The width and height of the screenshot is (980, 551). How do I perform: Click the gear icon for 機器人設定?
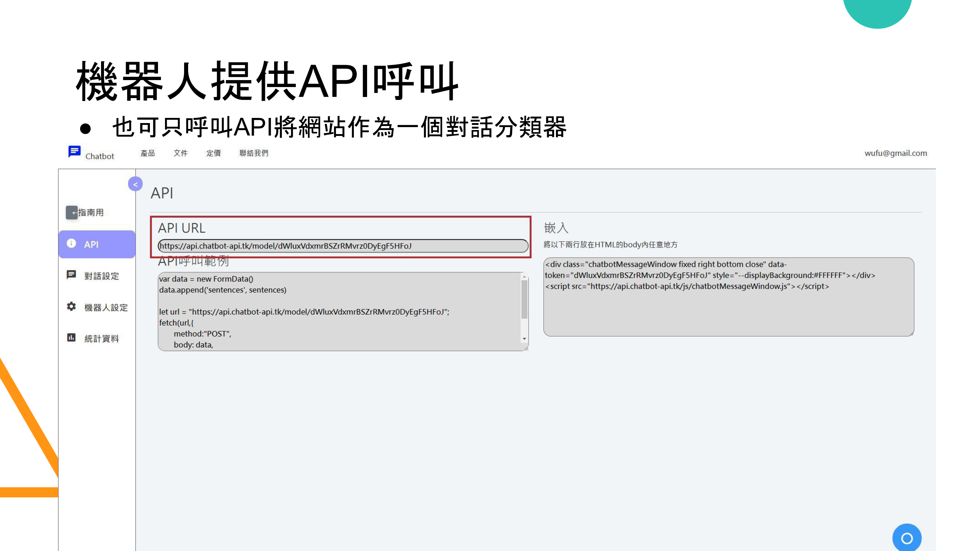(71, 306)
